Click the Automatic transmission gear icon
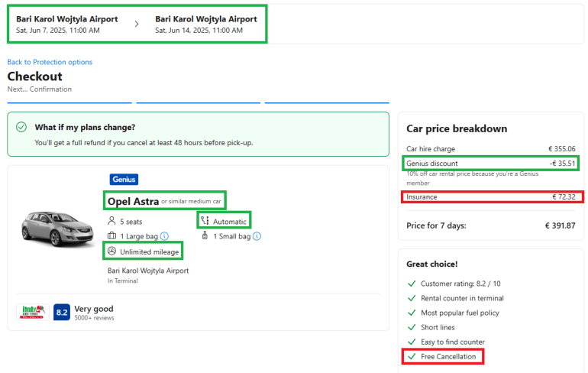This screenshot has height=373, width=588. (x=205, y=221)
